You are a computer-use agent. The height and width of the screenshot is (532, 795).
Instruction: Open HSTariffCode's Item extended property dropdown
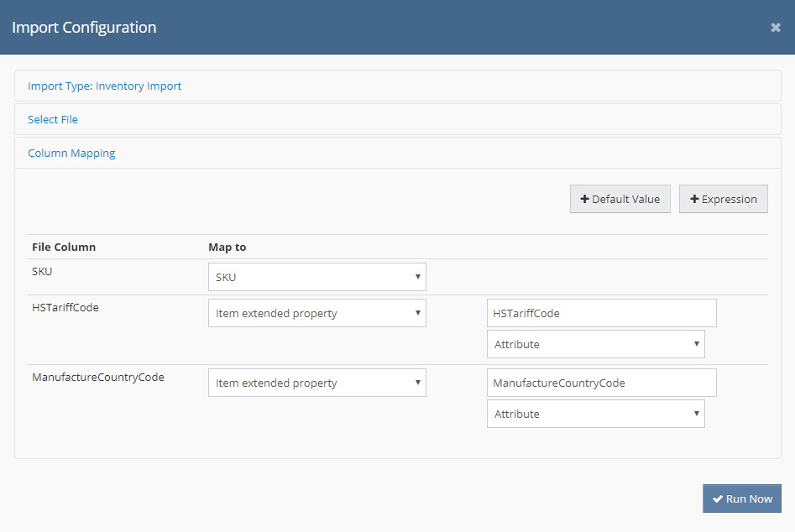pos(316,313)
